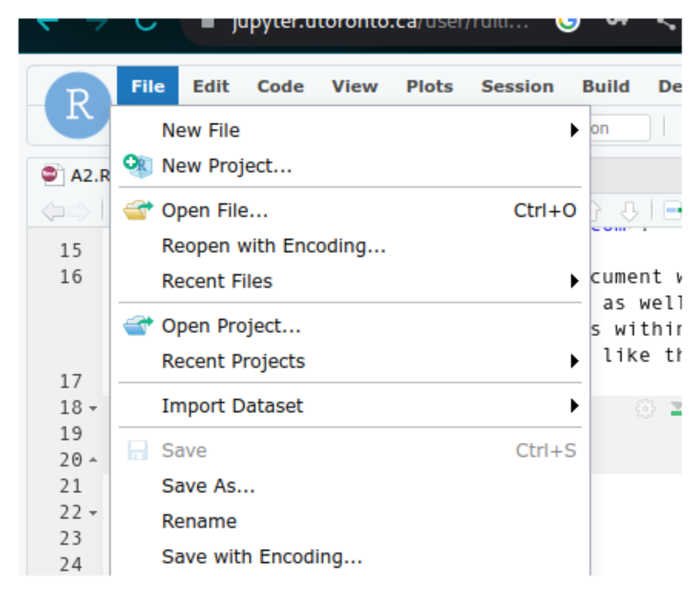Open the Edit menu
The width and height of the screenshot is (700, 594).
(211, 86)
